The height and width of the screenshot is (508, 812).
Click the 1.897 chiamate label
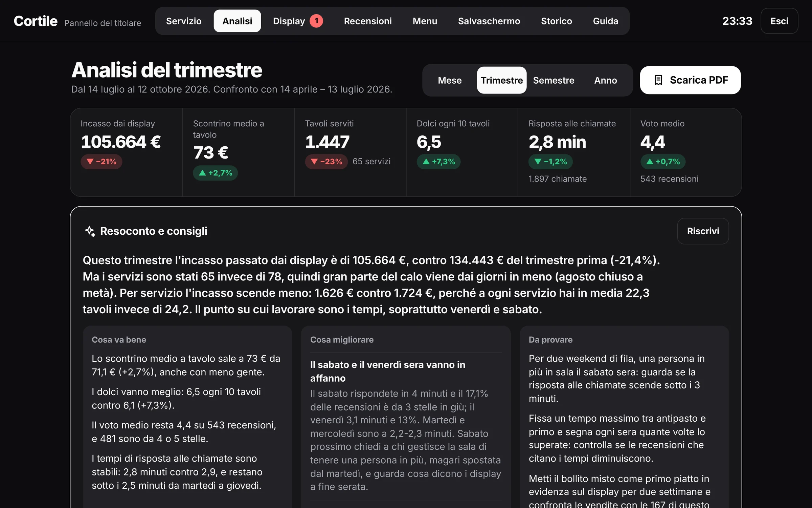click(558, 179)
